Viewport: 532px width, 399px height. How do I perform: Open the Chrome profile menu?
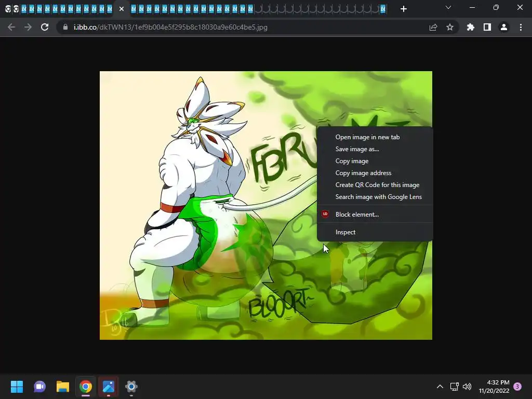[504, 27]
